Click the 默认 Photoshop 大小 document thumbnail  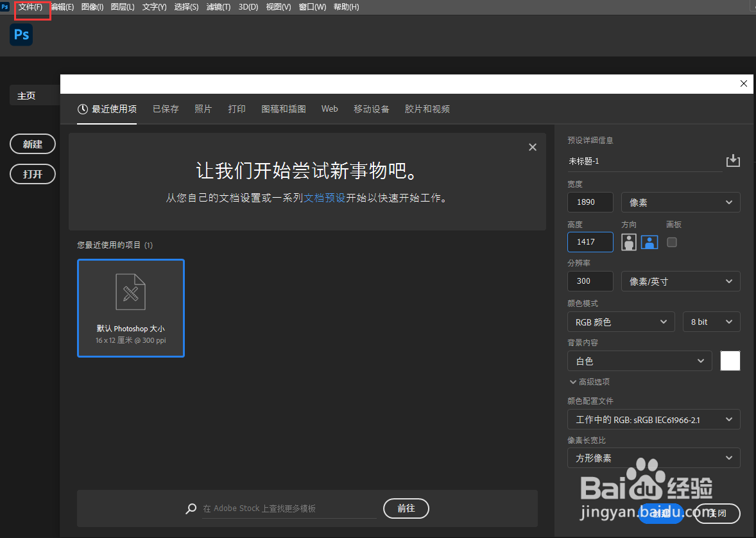point(130,308)
